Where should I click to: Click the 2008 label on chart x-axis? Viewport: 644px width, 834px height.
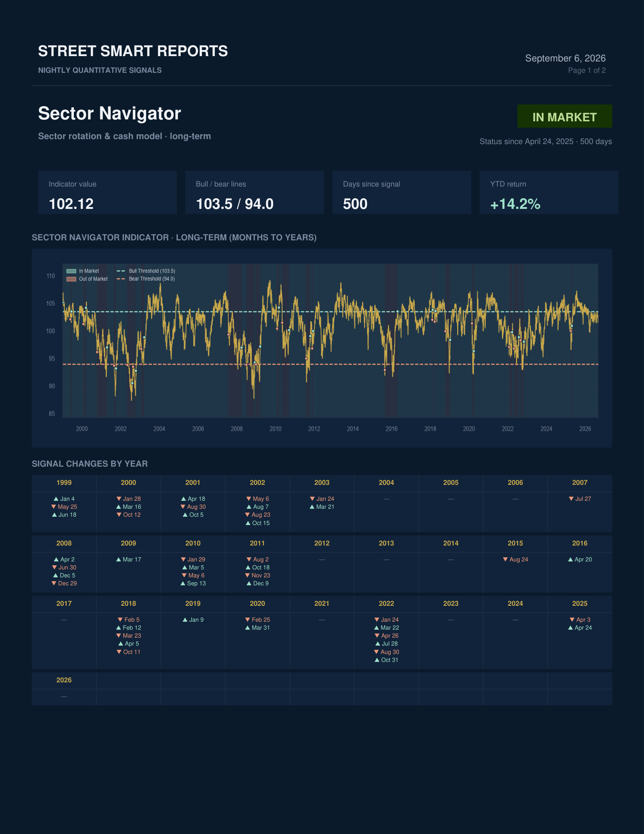tap(236, 429)
